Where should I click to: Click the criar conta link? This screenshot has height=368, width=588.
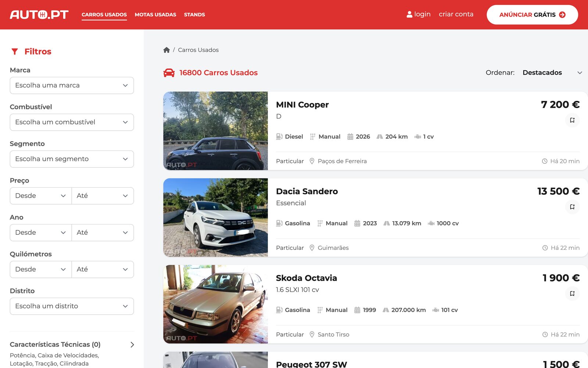pos(456,14)
